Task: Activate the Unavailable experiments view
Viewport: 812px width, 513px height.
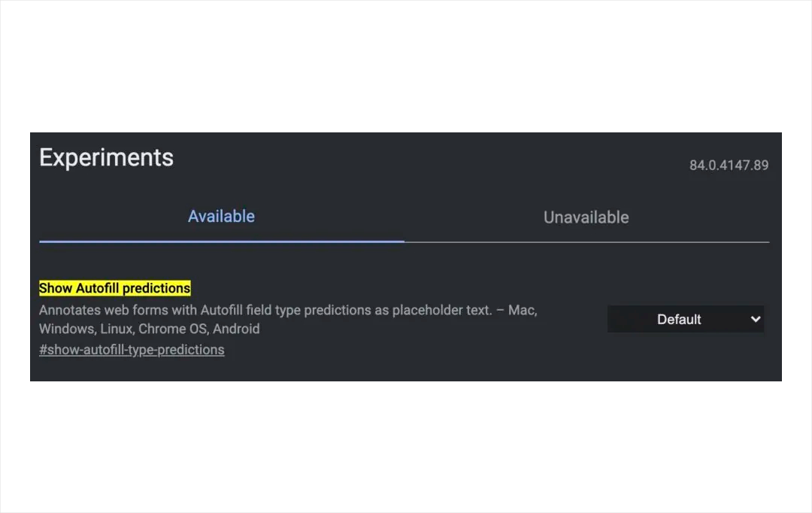Action: click(x=586, y=217)
